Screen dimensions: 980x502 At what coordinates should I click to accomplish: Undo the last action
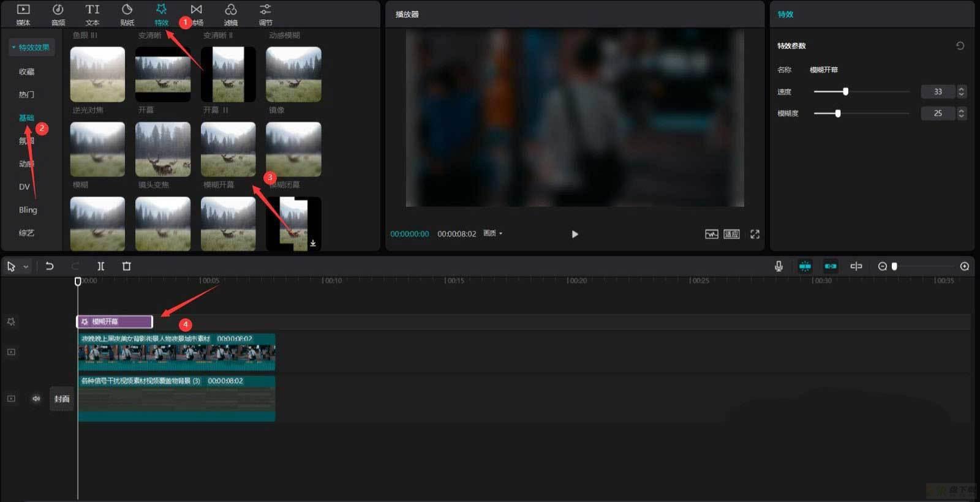(50, 266)
